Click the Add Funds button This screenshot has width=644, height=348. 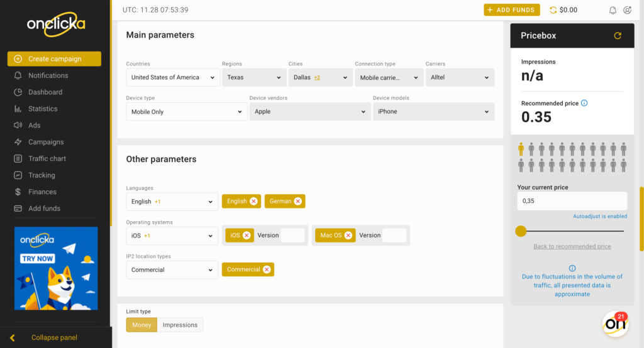coord(512,10)
